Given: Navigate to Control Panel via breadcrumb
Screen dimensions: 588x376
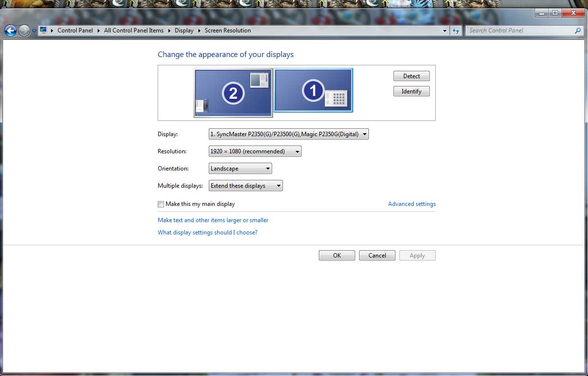Looking at the screenshot, I should tap(75, 30).
